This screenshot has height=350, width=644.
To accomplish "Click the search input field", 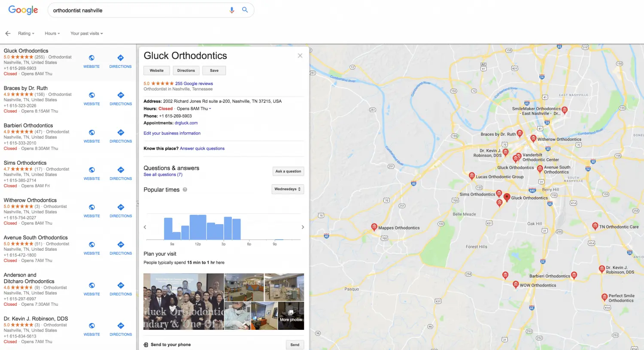I will (140, 10).
